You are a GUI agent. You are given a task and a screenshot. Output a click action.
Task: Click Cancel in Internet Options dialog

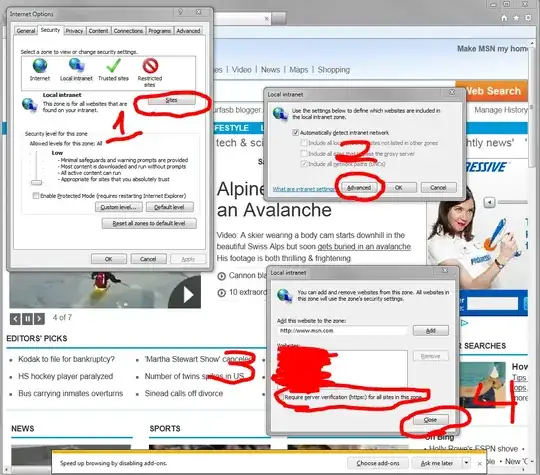coord(148,259)
